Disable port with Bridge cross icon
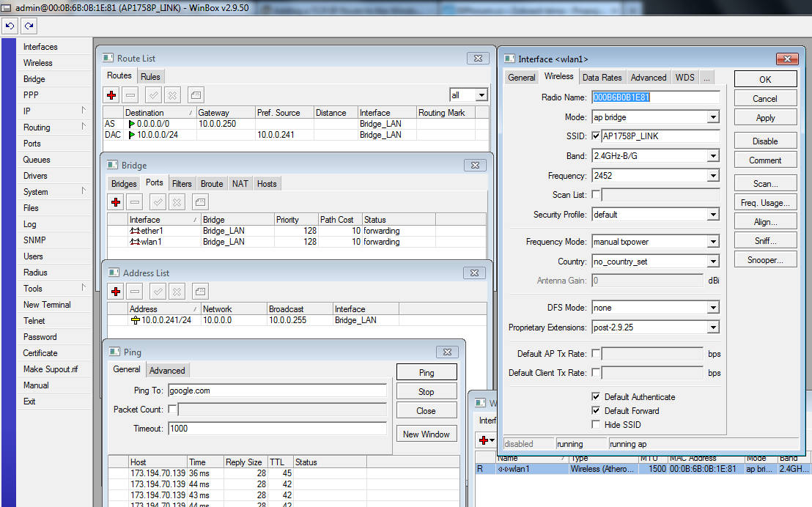The width and height of the screenshot is (812, 507). [x=177, y=202]
